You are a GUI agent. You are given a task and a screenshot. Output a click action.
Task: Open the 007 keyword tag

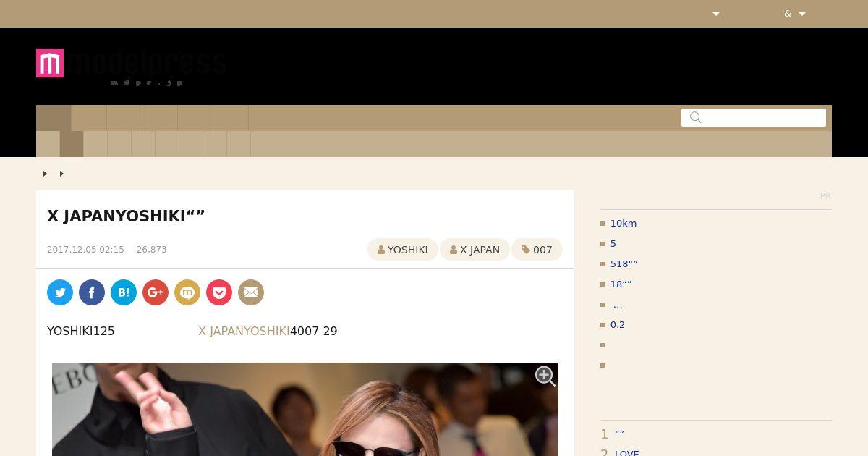[537, 250]
